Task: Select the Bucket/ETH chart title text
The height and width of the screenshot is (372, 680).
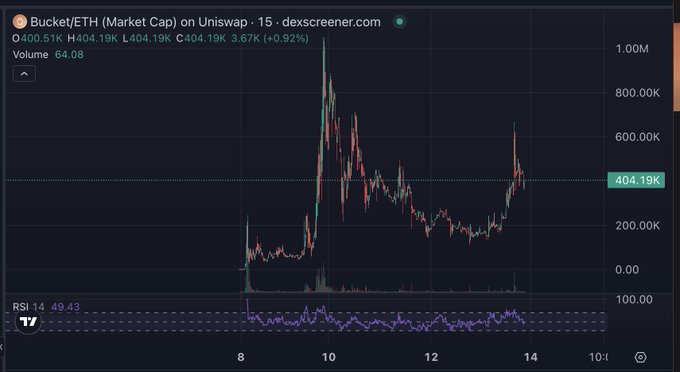Action: click(205, 22)
